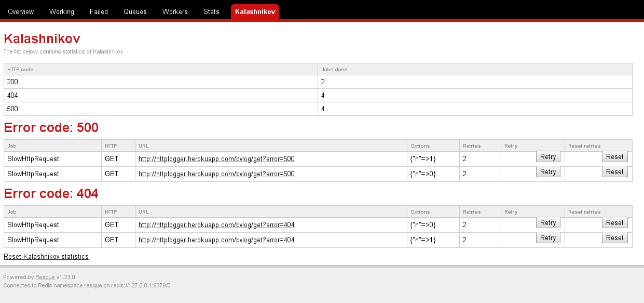This screenshot has height=303, width=644.
Task: Retry the error 404 job with n=>1
Action: (548, 238)
